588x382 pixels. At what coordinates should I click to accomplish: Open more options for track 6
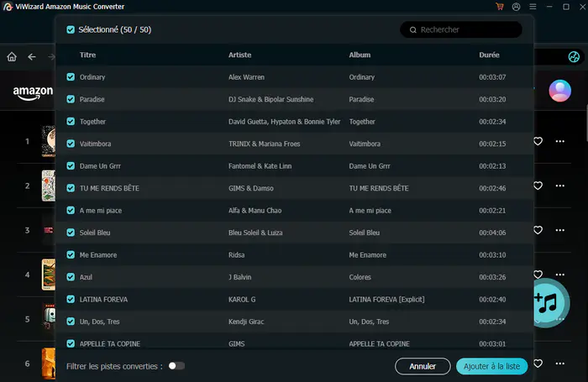click(x=560, y=364)
